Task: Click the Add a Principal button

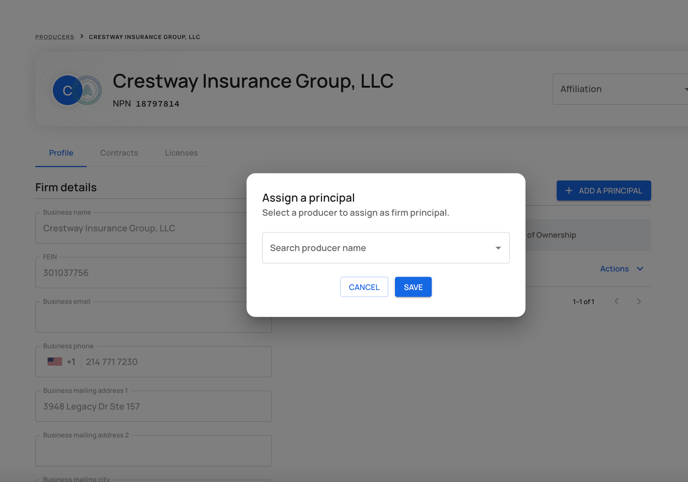Action: tap(604, 191)
